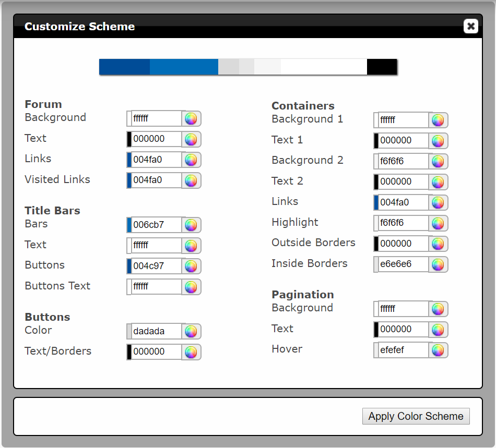This screenshot has height=448, width=496.
Task: Click medium blue segment of preview bar
Action: (x=184, y=67)
